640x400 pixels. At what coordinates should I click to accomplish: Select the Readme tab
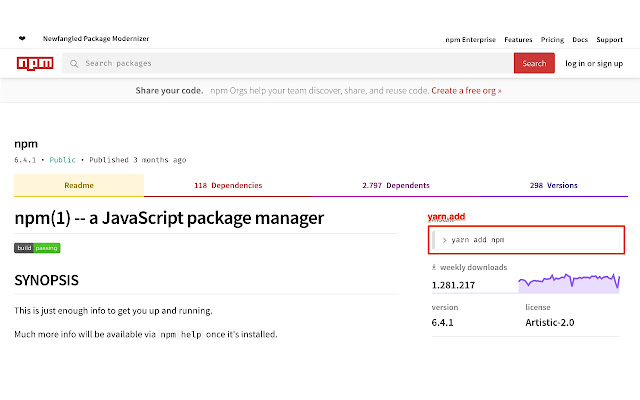(79, 185)
